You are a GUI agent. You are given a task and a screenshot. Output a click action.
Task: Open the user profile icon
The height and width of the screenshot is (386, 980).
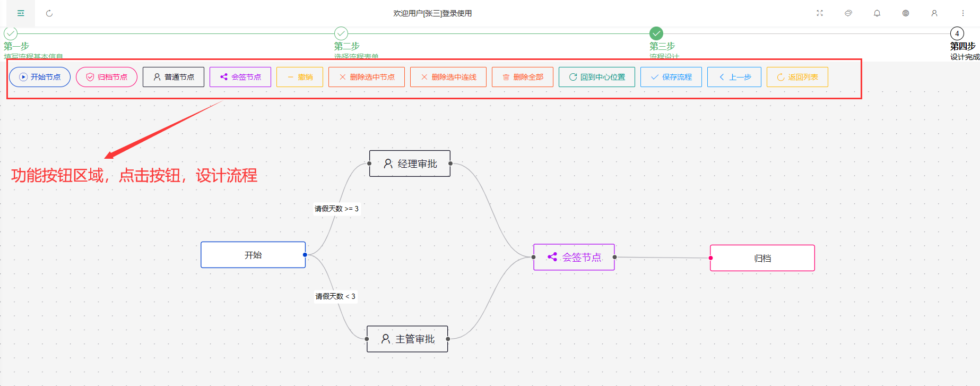[x=934, y=13]
